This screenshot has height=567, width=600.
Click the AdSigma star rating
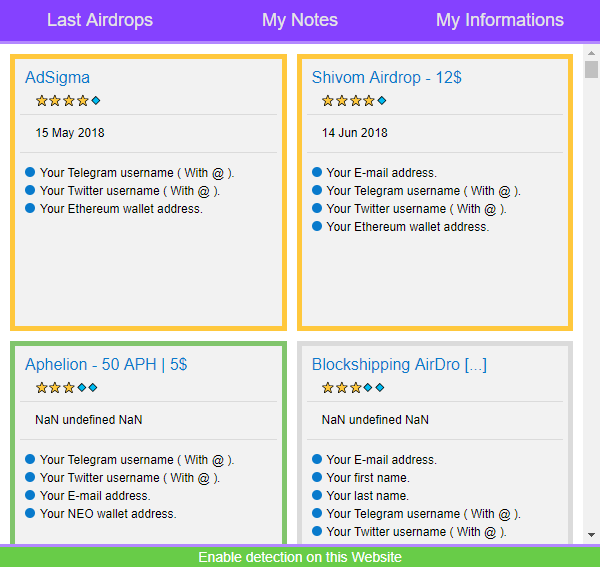coord(68,101)
